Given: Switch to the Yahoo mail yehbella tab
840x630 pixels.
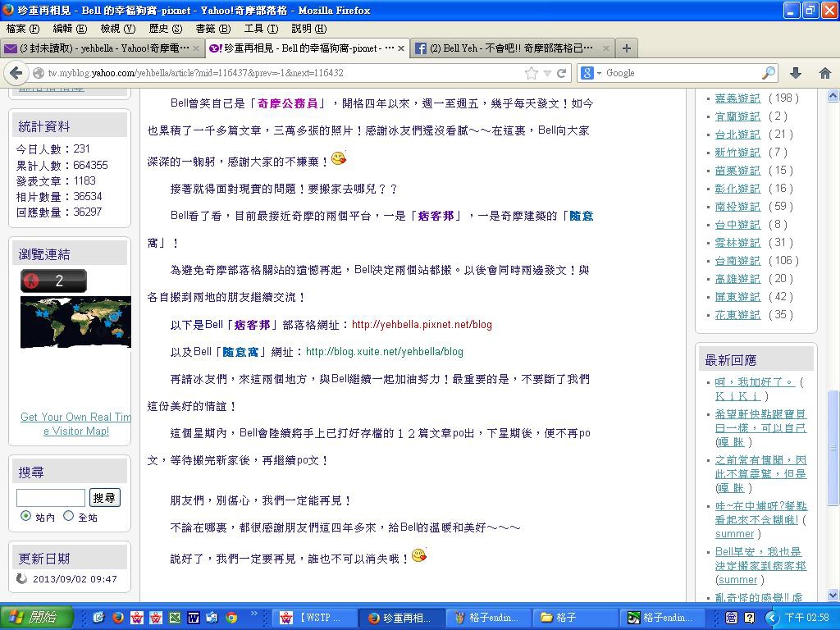Looking at the screenshot, I should [x=102, y=48].
